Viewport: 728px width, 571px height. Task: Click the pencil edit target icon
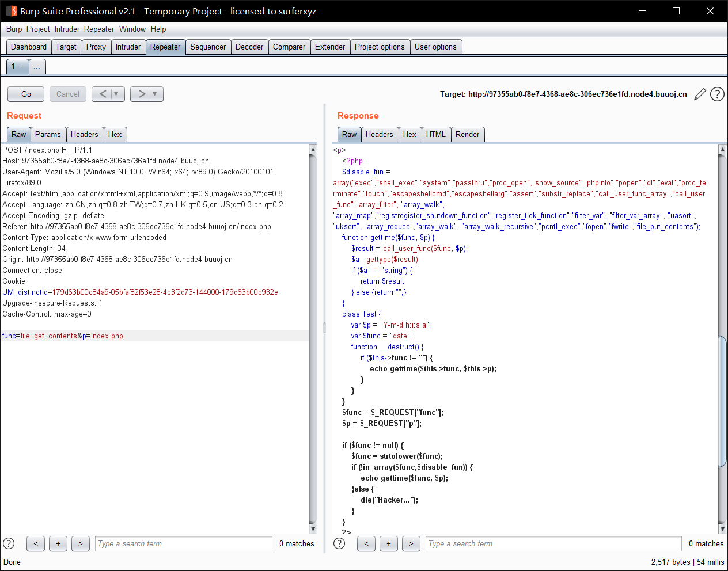(700, 94)
